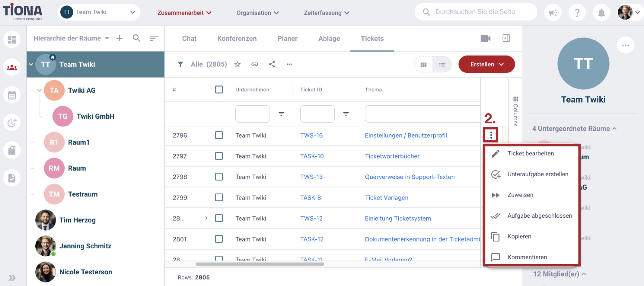Click the horizontal scrollbar of ticket table

click(260, 264)
